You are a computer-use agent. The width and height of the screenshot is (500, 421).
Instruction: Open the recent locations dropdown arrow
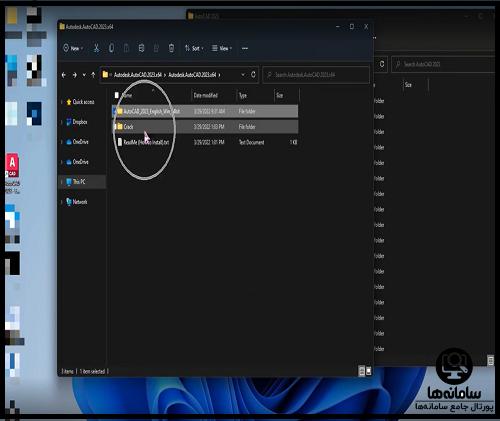point(84,75)
